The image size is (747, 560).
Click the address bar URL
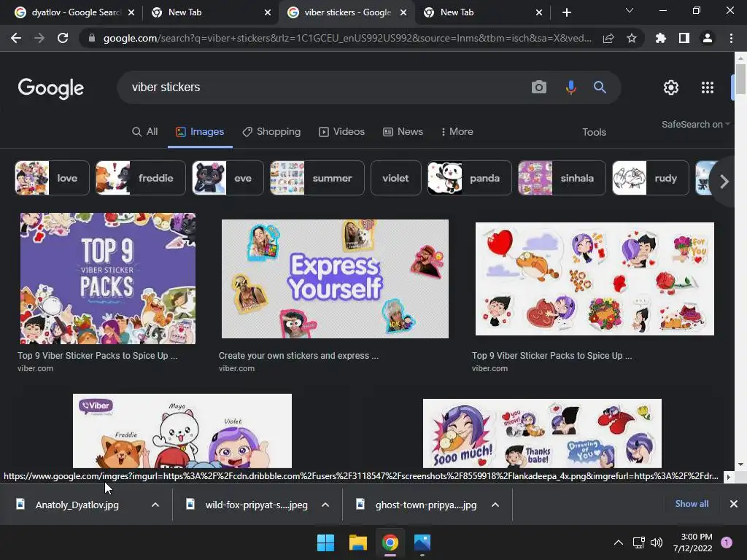click(348, 38)
